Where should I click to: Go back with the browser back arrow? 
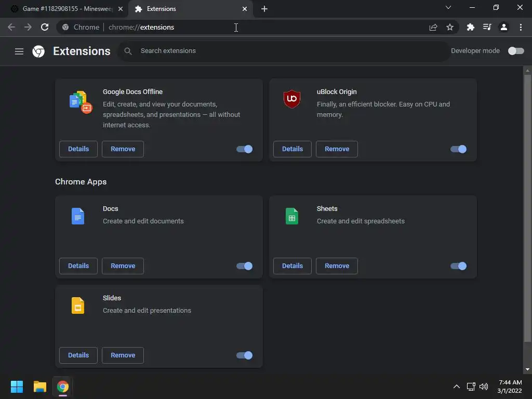pos(11,27)
